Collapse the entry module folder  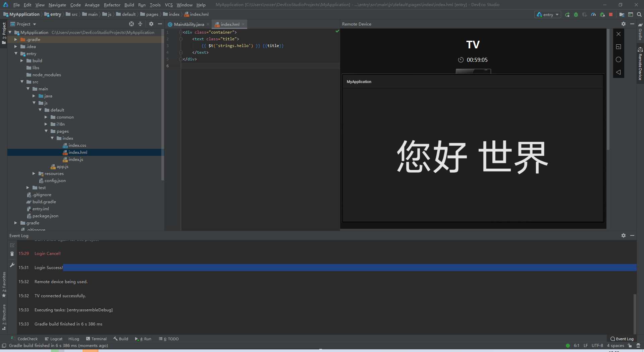pyautogui.click(x=16, y=53)
